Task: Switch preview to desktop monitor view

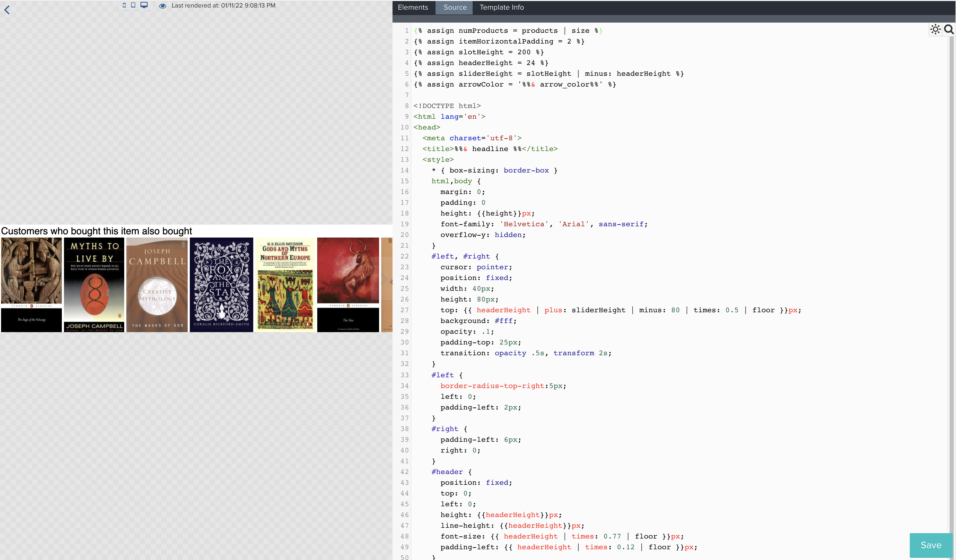Action: [x=144, y=5]
